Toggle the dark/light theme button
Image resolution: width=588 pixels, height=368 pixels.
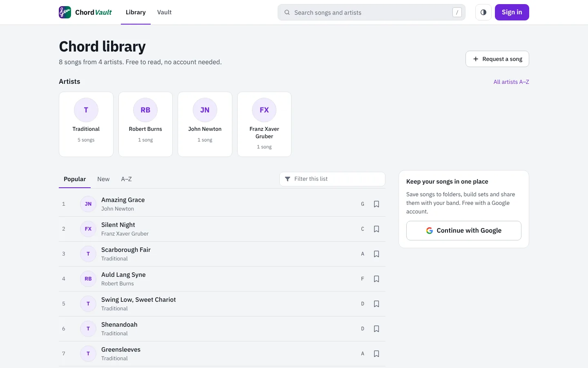point(483,12)
